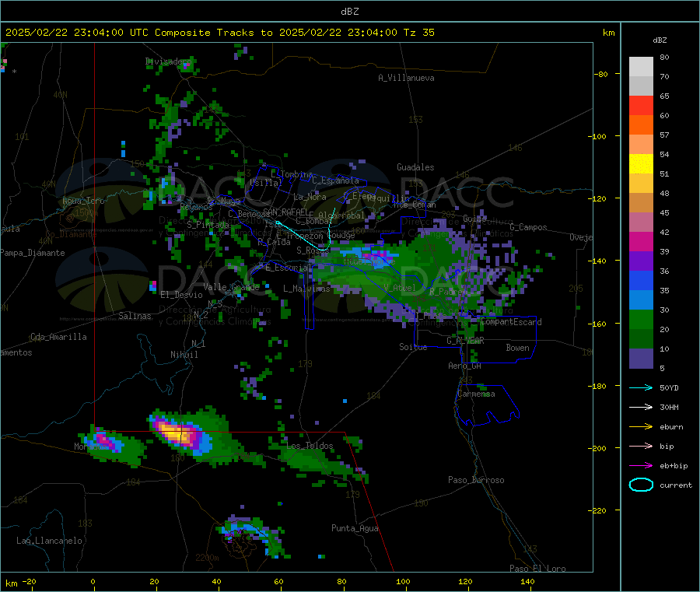The width and height of the screenshot is (700, 592).
Task: Click the 'Carmensa' map label
Action: [476, 394]
